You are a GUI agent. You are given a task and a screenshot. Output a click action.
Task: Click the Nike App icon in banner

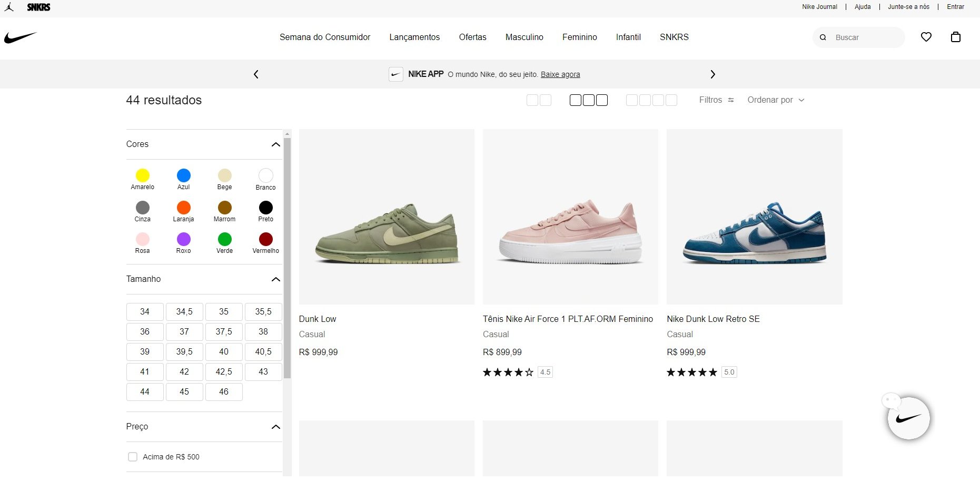coord(396,74)
